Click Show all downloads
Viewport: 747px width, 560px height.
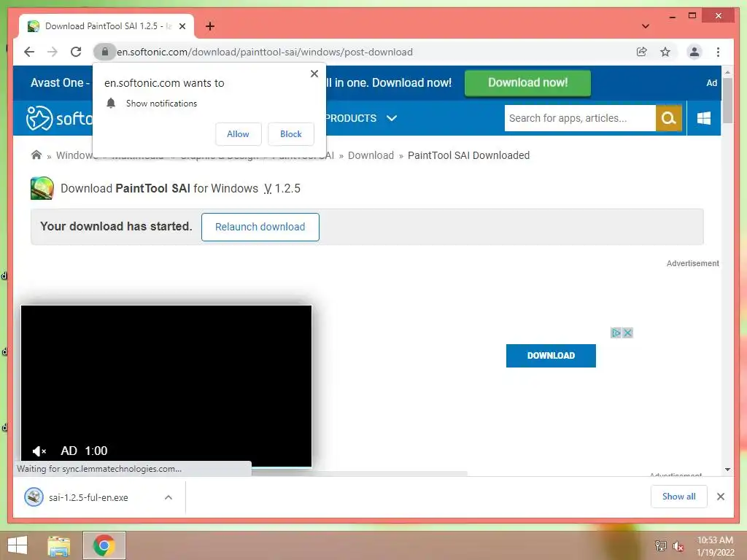(x=679, y=497)
